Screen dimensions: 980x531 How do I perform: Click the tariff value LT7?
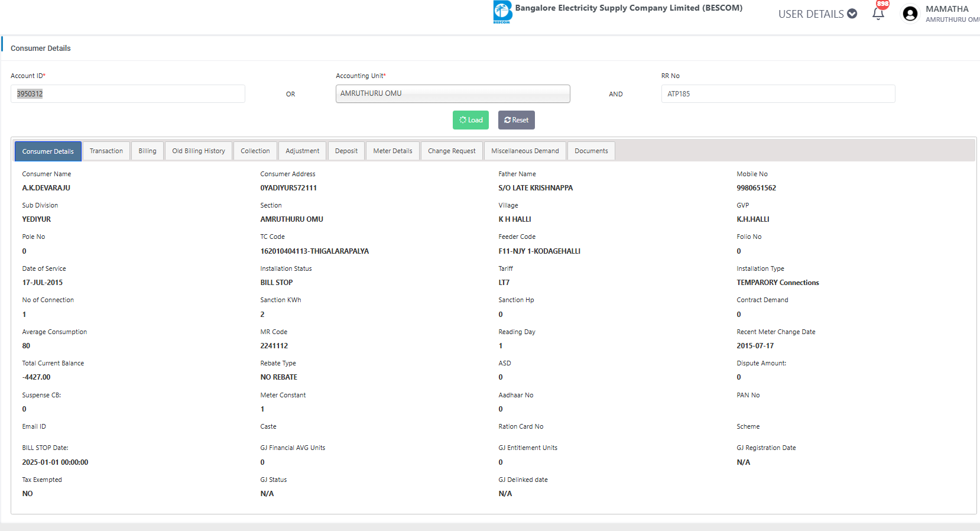coord(504,283)
